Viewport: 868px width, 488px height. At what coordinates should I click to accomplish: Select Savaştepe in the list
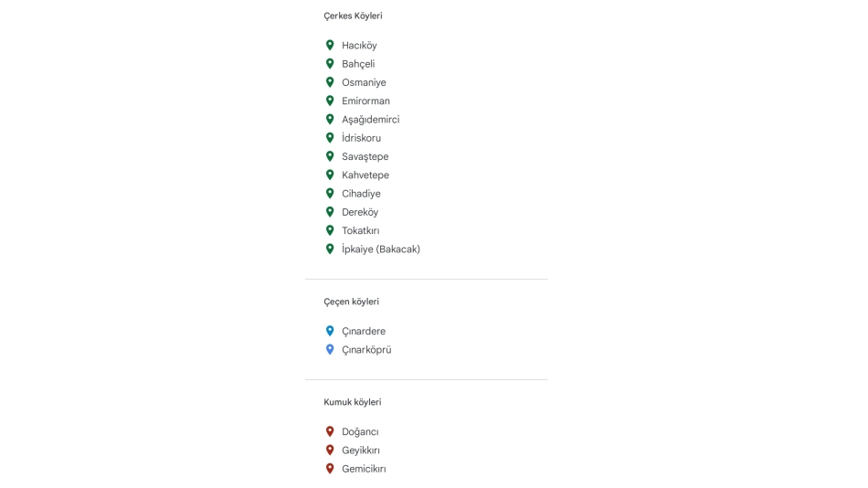[x=365, y=156]
